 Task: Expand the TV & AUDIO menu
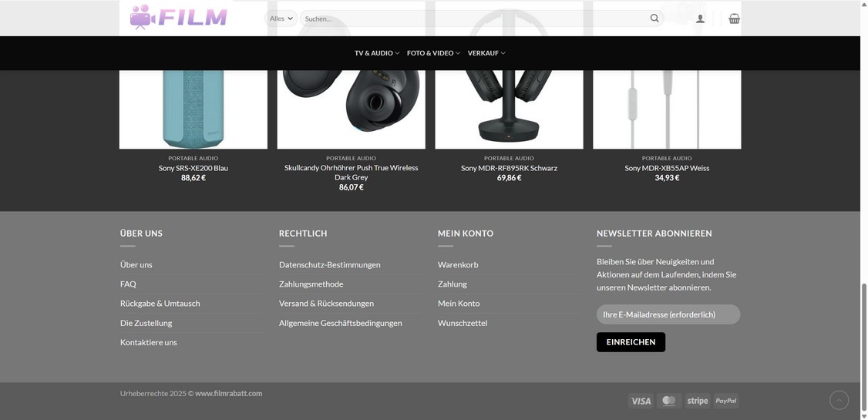pyautogui.click(x=377, y=53)
